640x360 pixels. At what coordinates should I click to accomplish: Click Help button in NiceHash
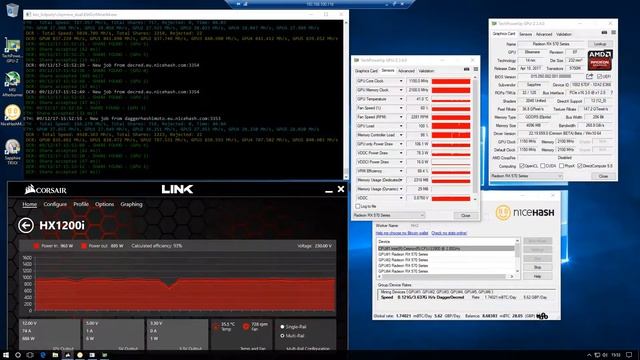(x=538, y=276)
